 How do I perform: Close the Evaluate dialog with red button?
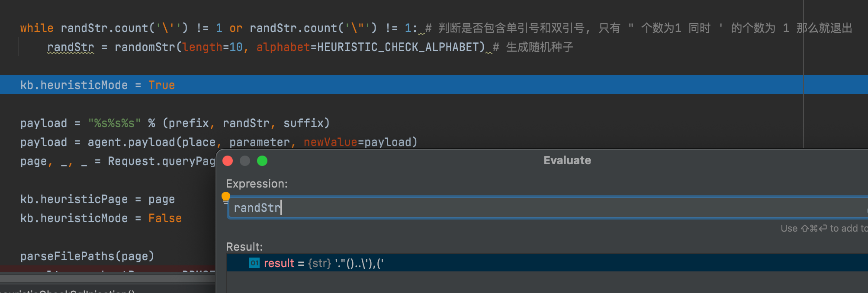228,161
